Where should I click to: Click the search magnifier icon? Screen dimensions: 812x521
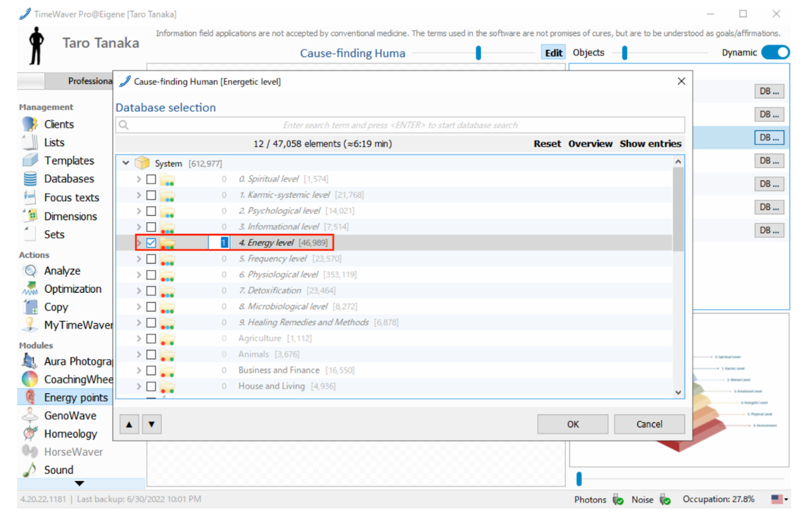pos(124,125)
